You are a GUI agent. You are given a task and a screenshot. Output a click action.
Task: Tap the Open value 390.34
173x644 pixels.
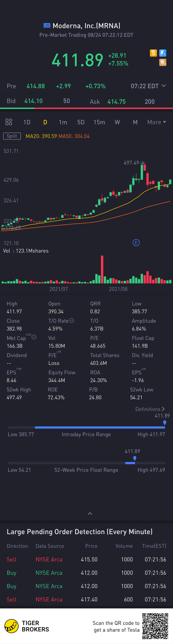[56, 312]
